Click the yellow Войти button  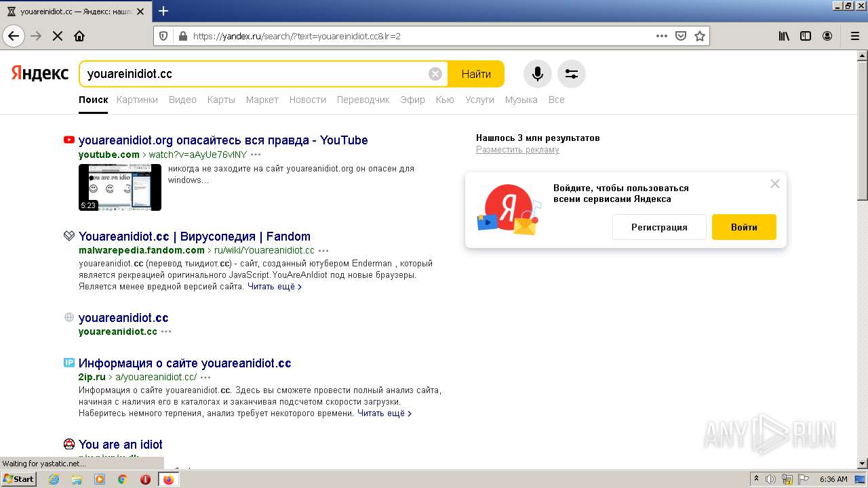[x=744, y=227]
